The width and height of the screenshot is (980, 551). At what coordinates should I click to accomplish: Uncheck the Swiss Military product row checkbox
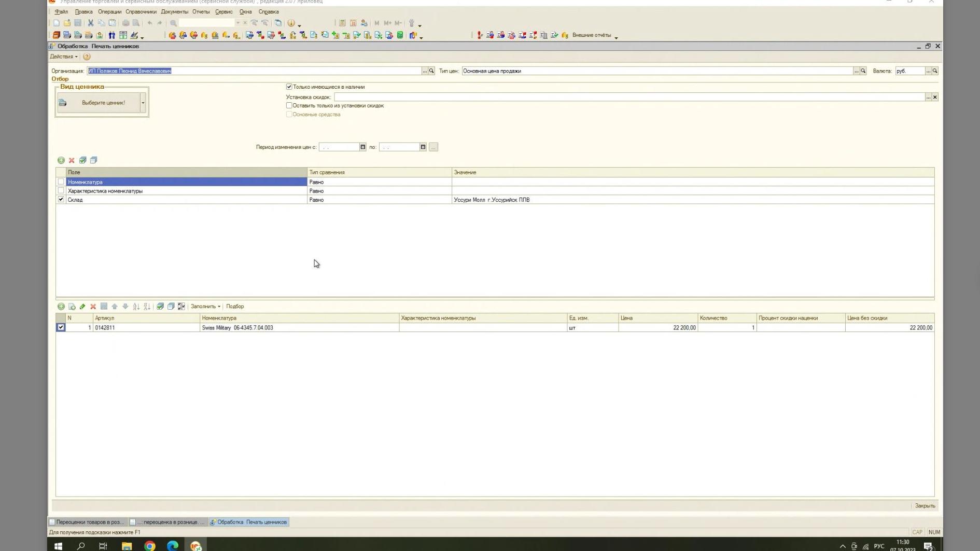(61, 328)
